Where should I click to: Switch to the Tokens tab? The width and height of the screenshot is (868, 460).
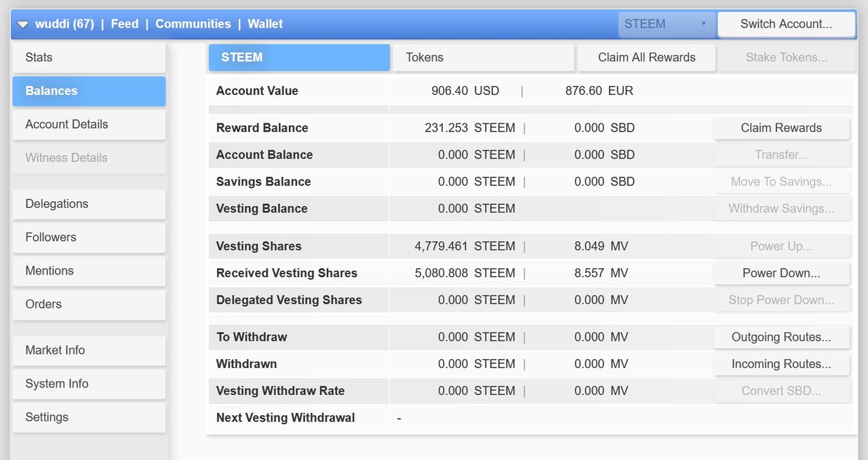coord(484,58)
